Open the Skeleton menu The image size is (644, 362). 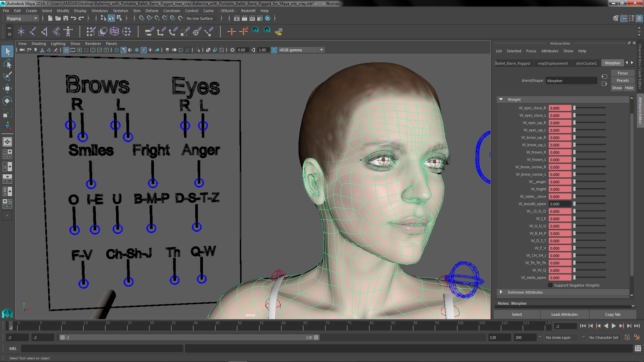coord(120,11)
